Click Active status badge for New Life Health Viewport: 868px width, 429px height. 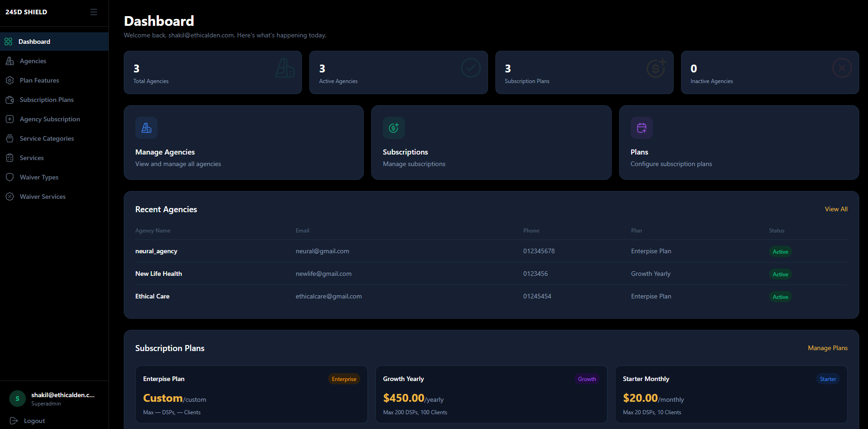click(x=780, y=274)
